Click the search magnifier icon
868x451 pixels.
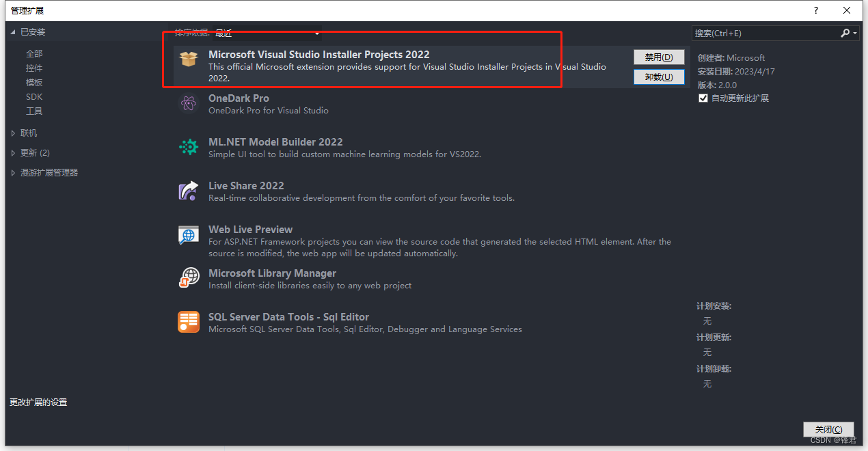coord(845,33)
